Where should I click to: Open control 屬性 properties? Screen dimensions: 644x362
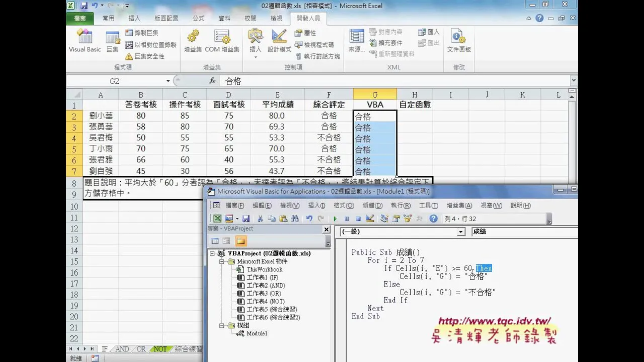pyautogui.click(x=305, y=33)
